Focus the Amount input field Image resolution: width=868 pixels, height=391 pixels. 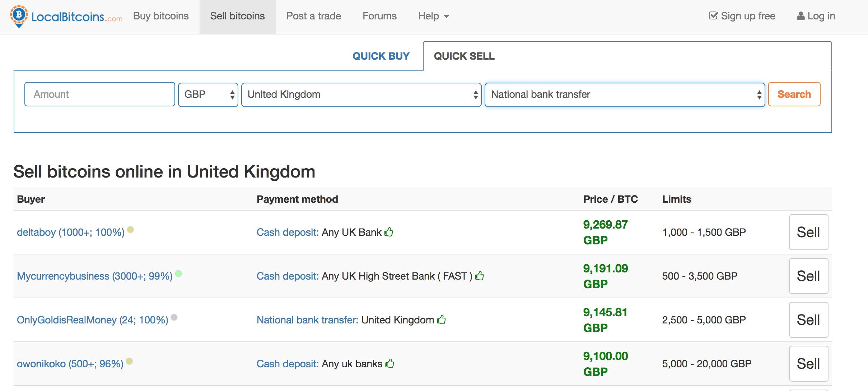100,95
